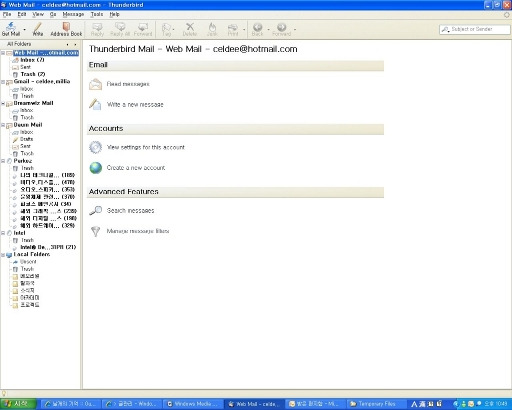Open the View menu
Viewport: 512px width, 410px height.
38,14
